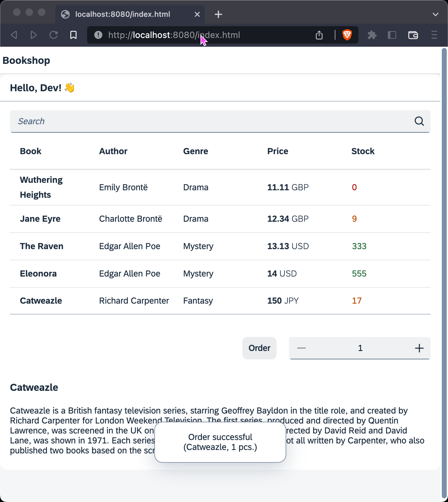Select the Eleonora book row
Image resolution: width=448 pixels, height=502 pixels.
(x=220, y=274)
